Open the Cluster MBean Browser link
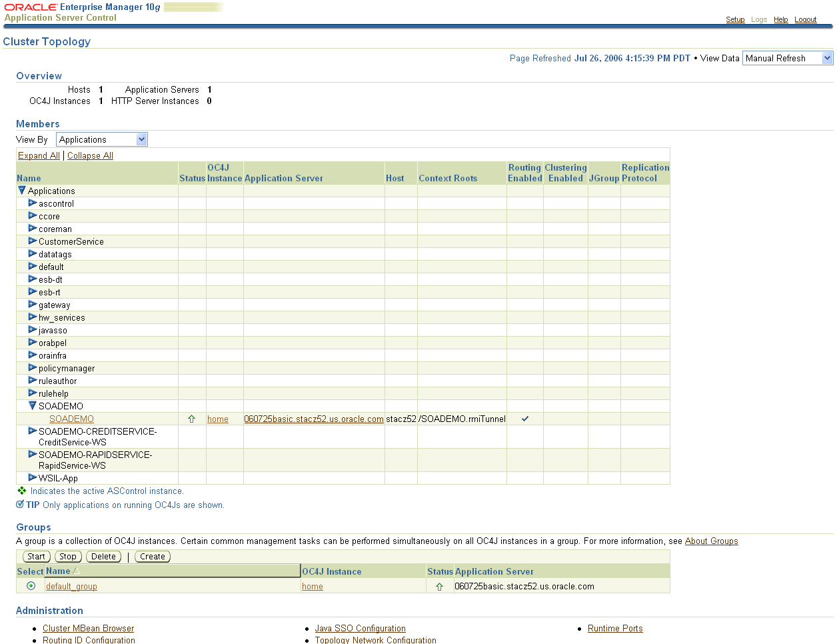 coord(88,628)
